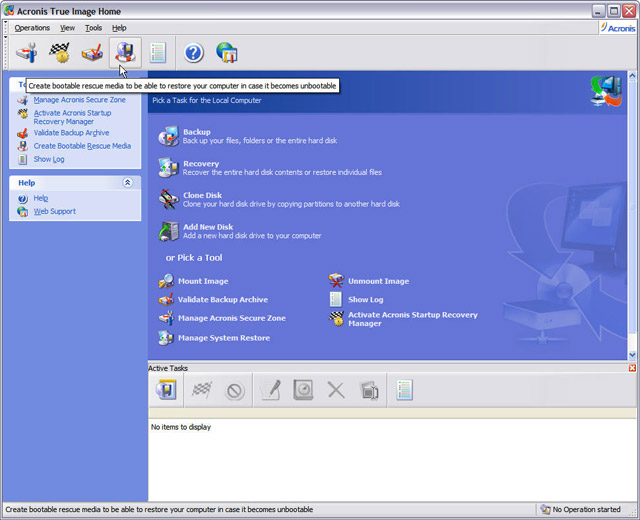Click Manage Acronis Secure Zone tool in main pane

point(231,318)
